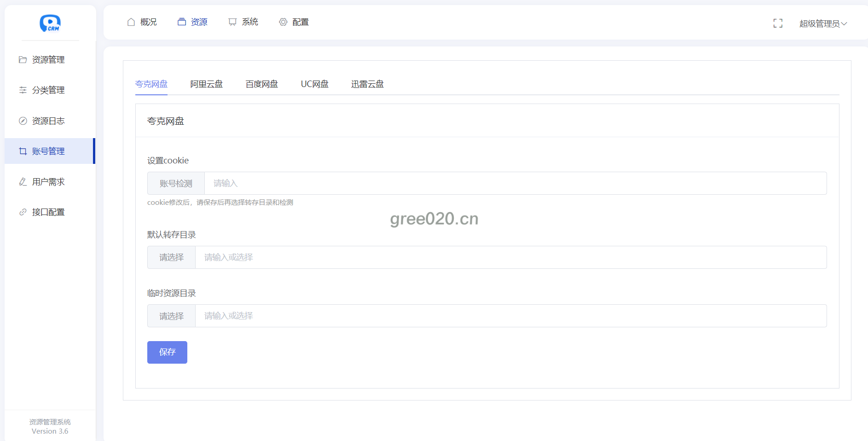Screen dimensions: 868x441
Task: Click the gear icon beside 配置
Action: [283, 22]
